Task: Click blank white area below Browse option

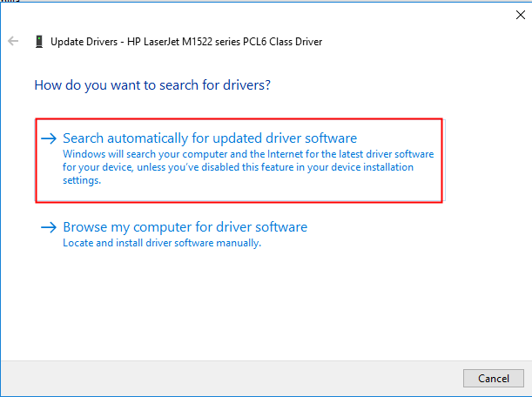Action: 261,305
